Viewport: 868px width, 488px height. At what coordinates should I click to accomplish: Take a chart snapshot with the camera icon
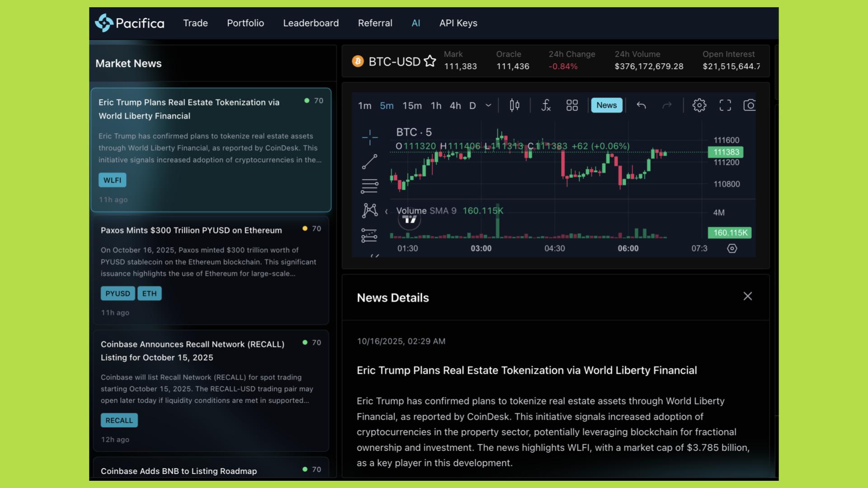[x=749, y=105]
